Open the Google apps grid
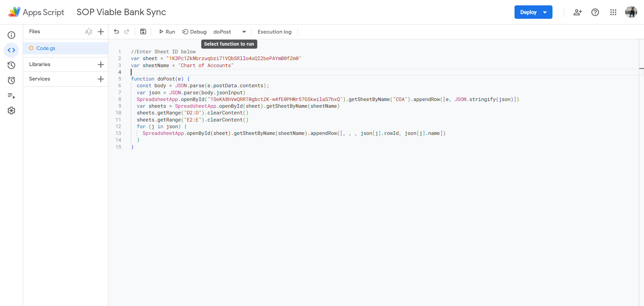Viewport: 644px width, 306px height. tap(613, 12)
